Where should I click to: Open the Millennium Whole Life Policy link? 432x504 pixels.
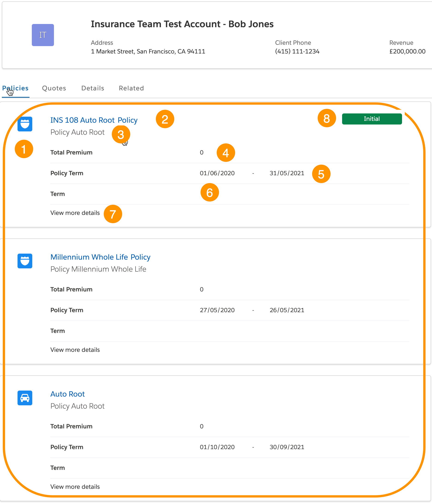click(x=100, y=257)
